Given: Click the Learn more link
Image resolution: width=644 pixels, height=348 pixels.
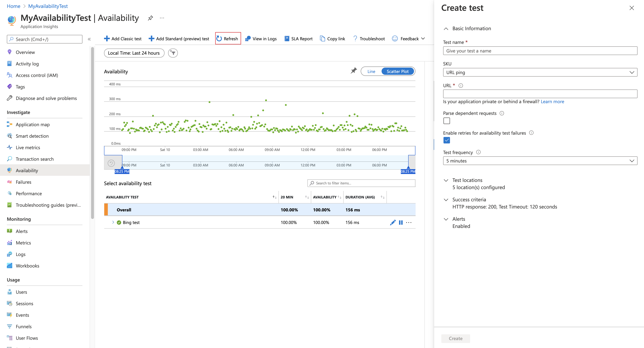Looking at the screenshot, I should [x=552, y=102].
